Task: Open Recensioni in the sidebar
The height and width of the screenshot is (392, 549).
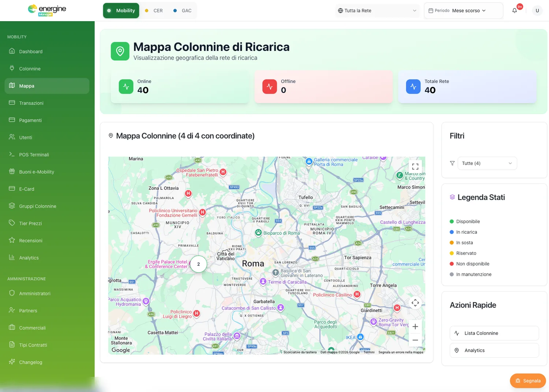Action: click(47, 241)
